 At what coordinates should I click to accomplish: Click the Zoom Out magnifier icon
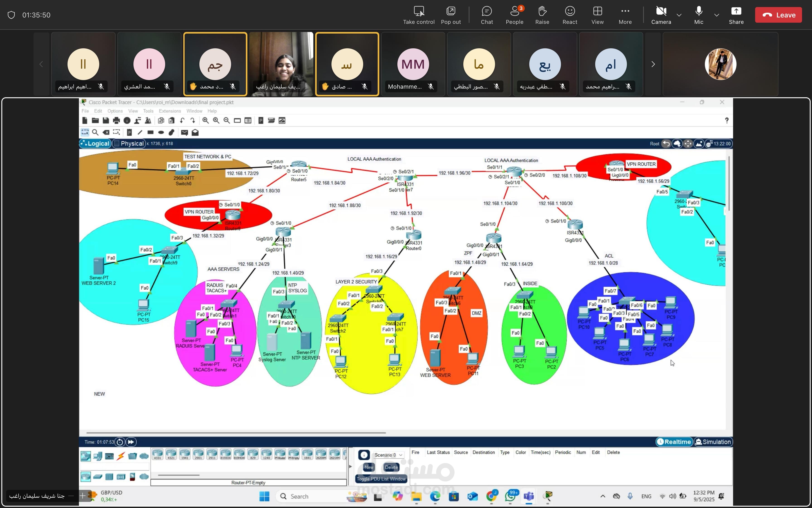[227, 121]
